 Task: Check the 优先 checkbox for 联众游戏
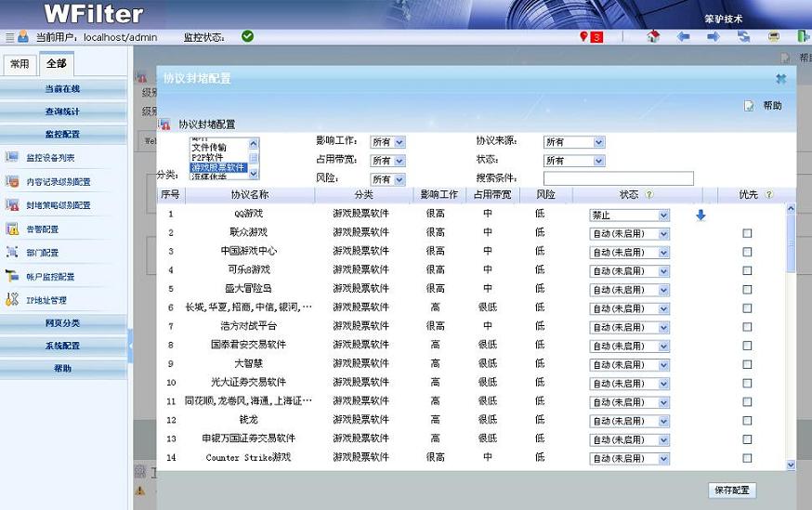tap(747, 233)
